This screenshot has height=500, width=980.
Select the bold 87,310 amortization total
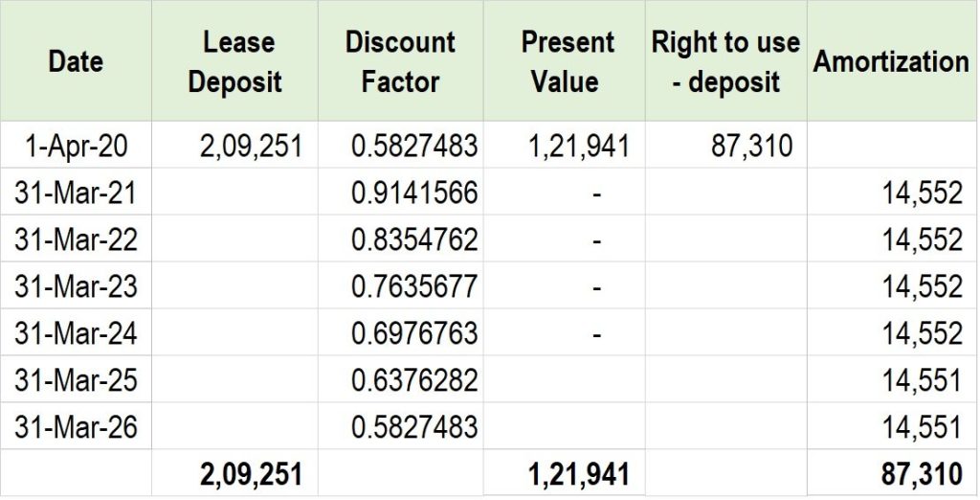[x=923, y=474]
